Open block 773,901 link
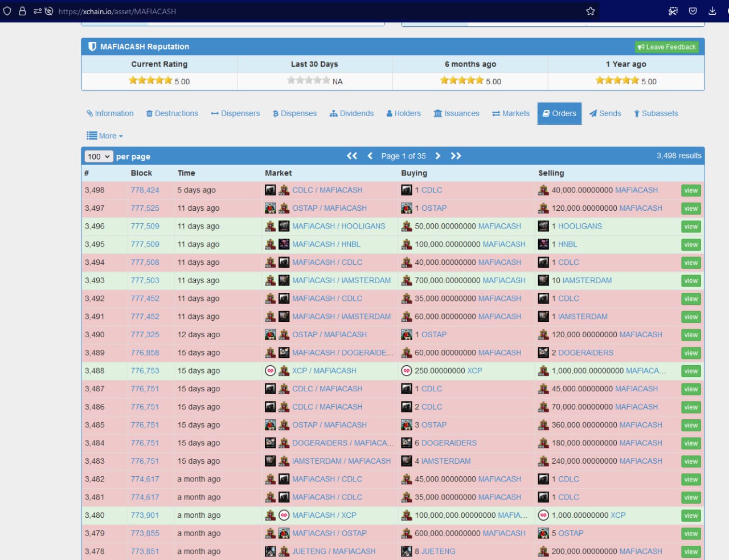The image size is (729, 560). (x=145, y=516)
